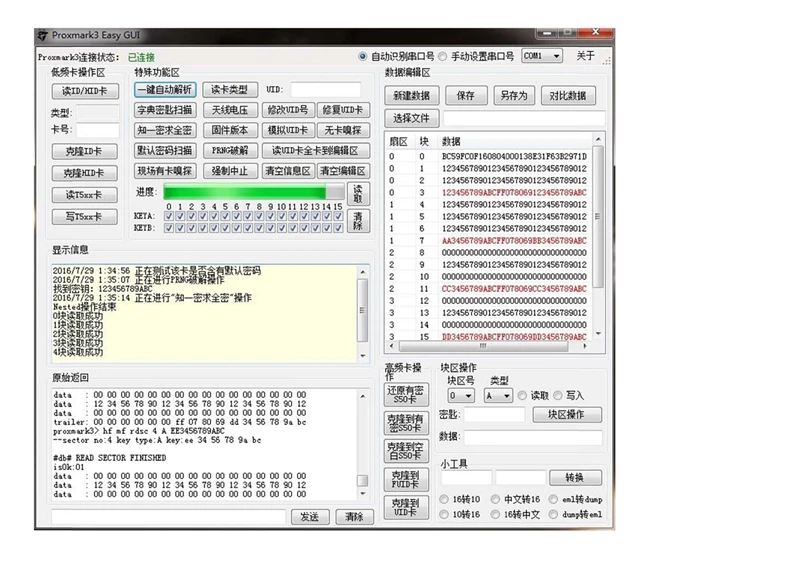Click 读T5xx卡 button
The width and height of the screenshot is (800, 566).
pos(85,195)
